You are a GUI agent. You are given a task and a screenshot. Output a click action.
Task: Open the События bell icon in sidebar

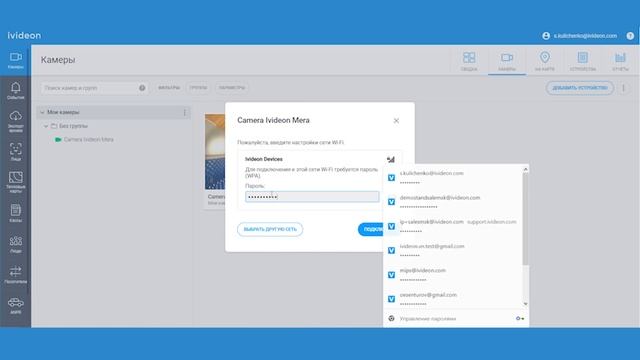pyautogui.click(x=16, y=91)
